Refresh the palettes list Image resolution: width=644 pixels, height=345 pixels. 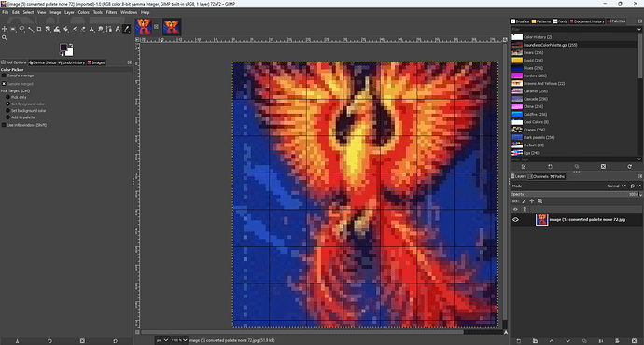click(x=629, y=167)
